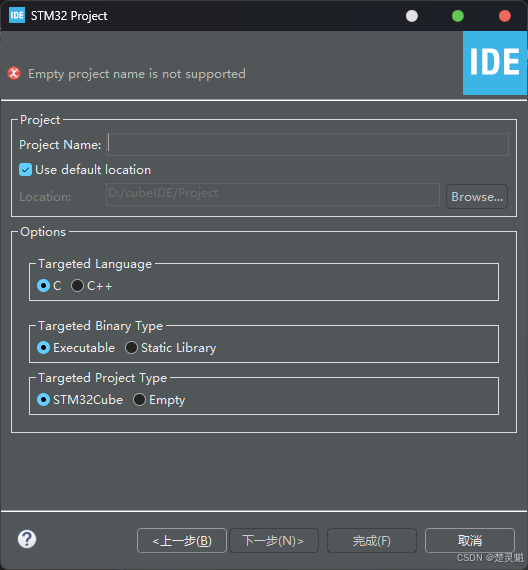Click 'Empty project name is not supported' message
Screen dimensions: 528x570
[x=137, y=74]
